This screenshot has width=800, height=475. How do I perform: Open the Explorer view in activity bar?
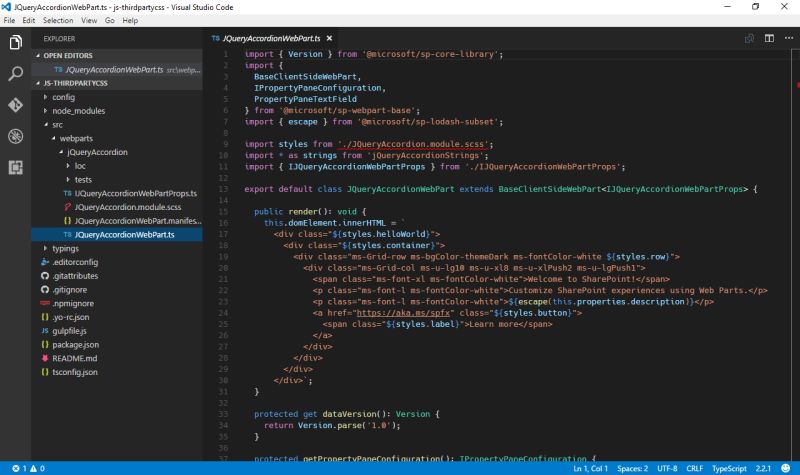pyautogui.click(x=15, y=42)
